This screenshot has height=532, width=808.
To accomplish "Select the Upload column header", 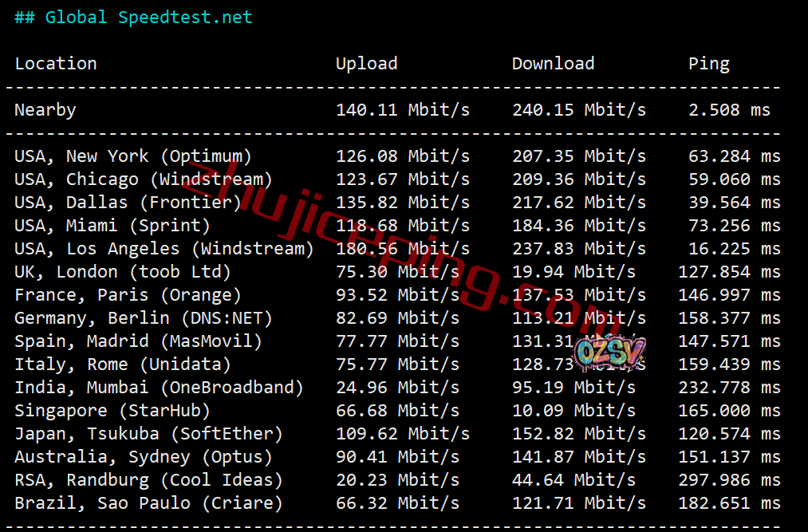I will 366,64.
